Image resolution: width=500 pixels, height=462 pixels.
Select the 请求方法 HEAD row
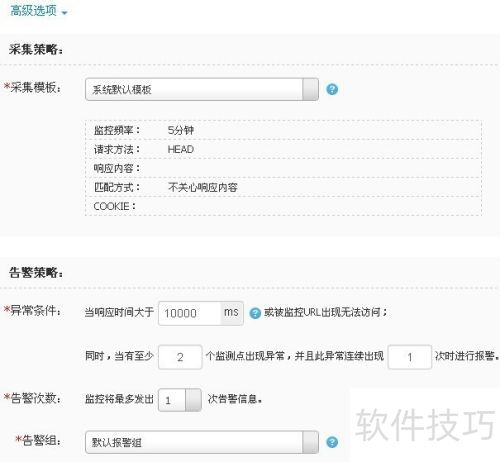[283, 149]
